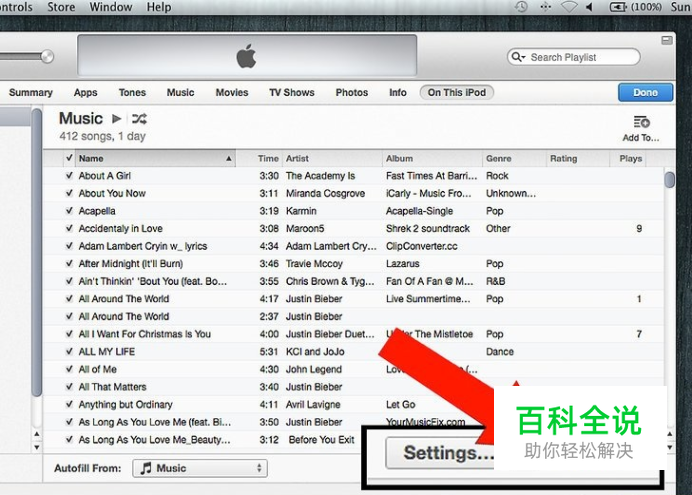
Task: Sort by the Name column header
Action: tap(155, 158)
